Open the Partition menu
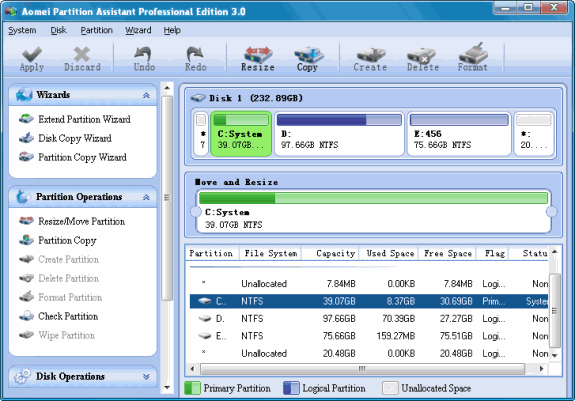Image resolution: width=575 pixels, height=401 pixels. [x=96, y=30]
